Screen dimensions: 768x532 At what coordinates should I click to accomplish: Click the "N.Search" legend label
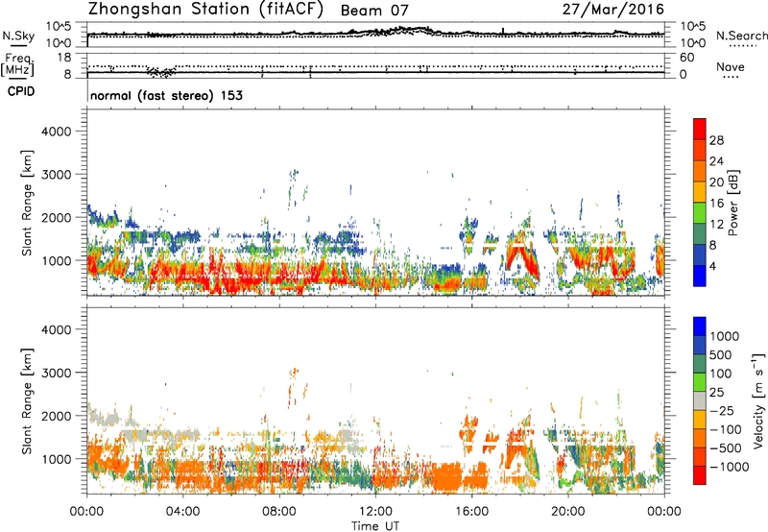coord(741,36)
